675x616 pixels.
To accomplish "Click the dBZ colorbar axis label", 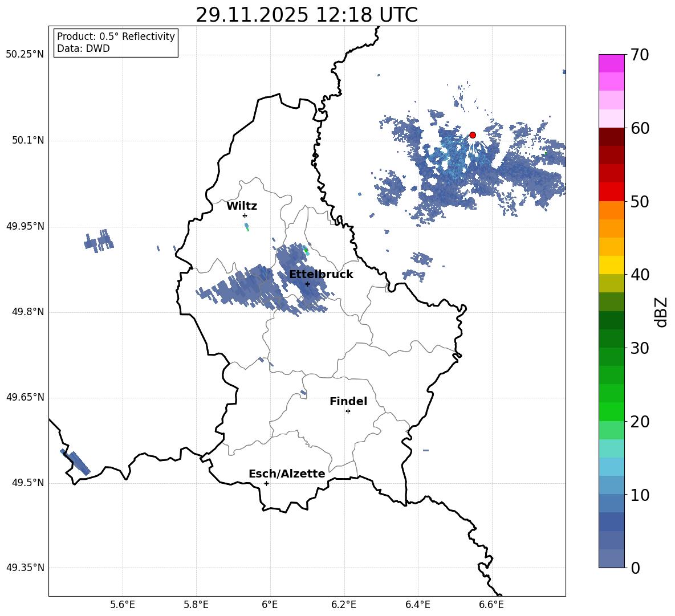I will pos(660,312).
